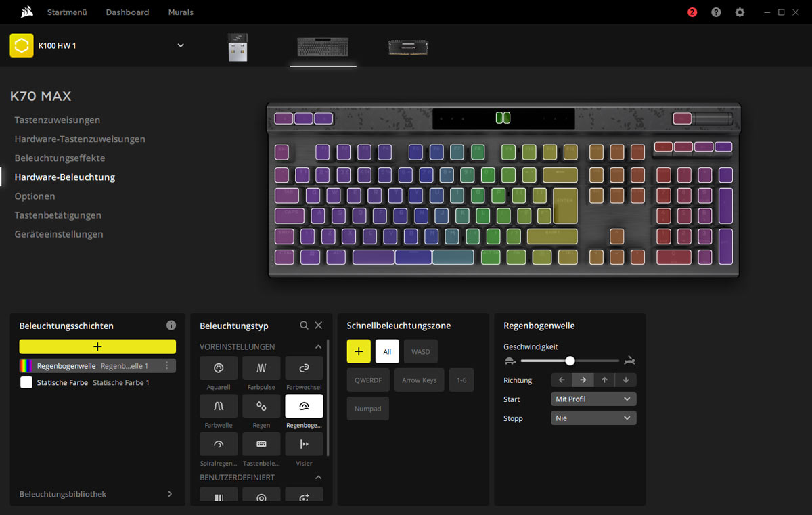Set wave direction to down
Viewport: 812px width, 515px height.
click(x=626, y=380)
